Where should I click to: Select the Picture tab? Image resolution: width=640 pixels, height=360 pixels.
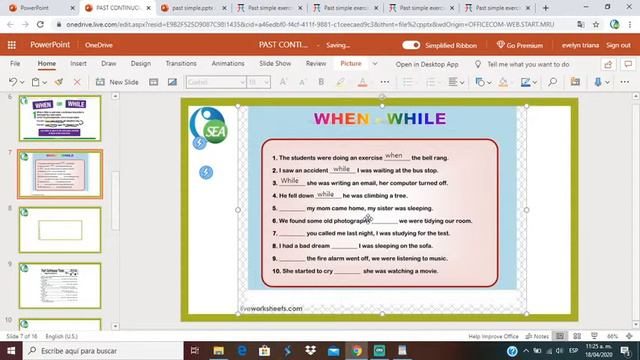click(351, 64)
